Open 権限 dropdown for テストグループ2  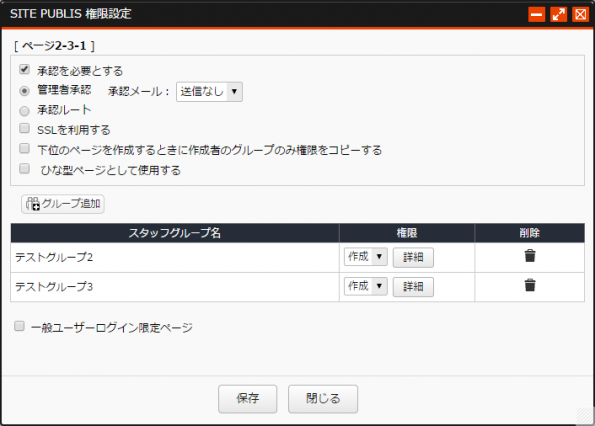click(366, 257)
